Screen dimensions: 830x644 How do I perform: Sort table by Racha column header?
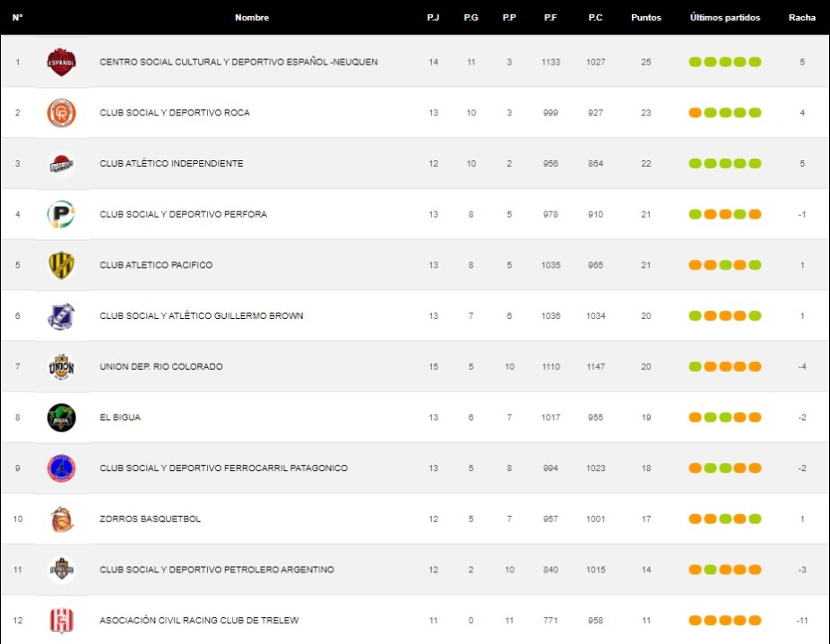coord(801,18)
